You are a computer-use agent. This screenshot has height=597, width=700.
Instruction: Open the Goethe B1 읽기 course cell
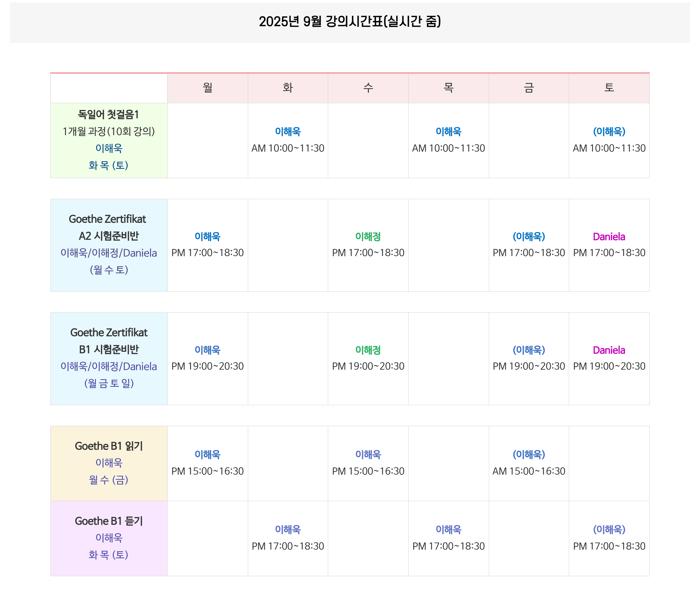pos(109,463)
